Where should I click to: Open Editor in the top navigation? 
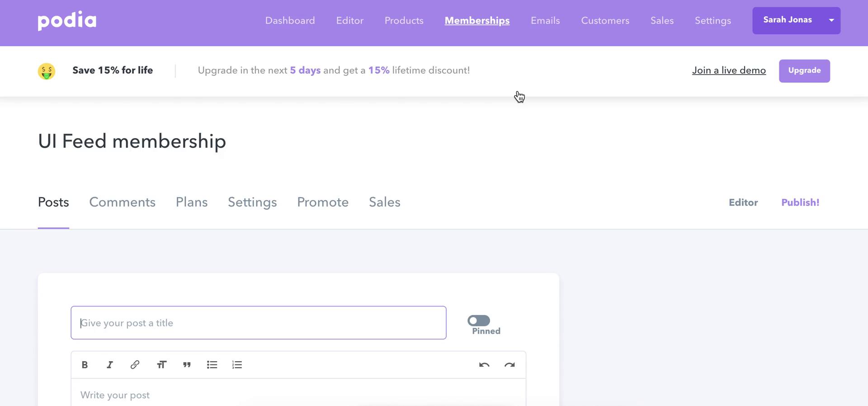click(349, 20)
